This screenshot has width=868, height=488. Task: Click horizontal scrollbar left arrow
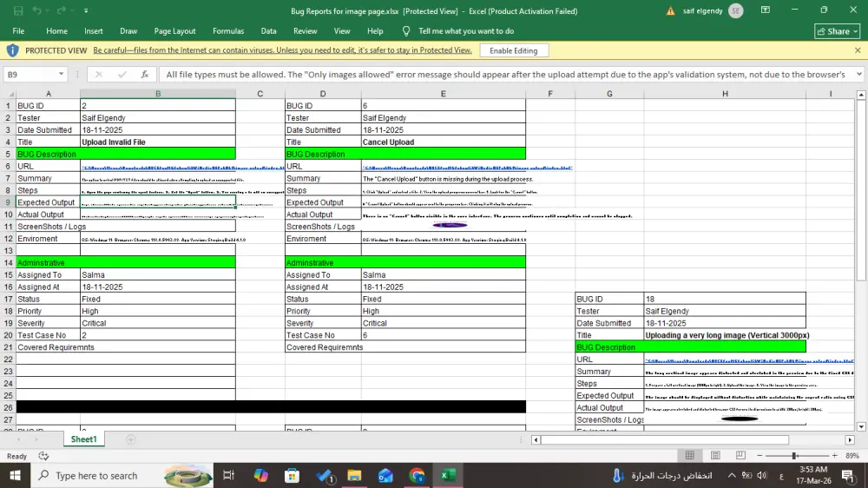click(536, 439)
